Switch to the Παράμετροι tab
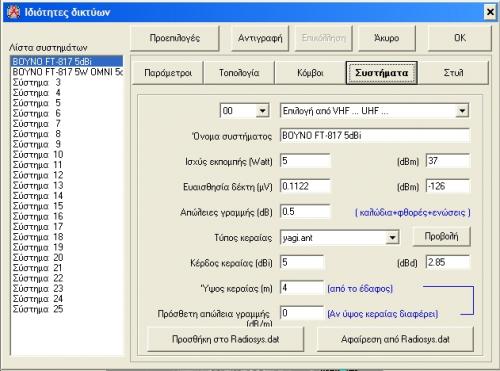 tap(168, 73)
